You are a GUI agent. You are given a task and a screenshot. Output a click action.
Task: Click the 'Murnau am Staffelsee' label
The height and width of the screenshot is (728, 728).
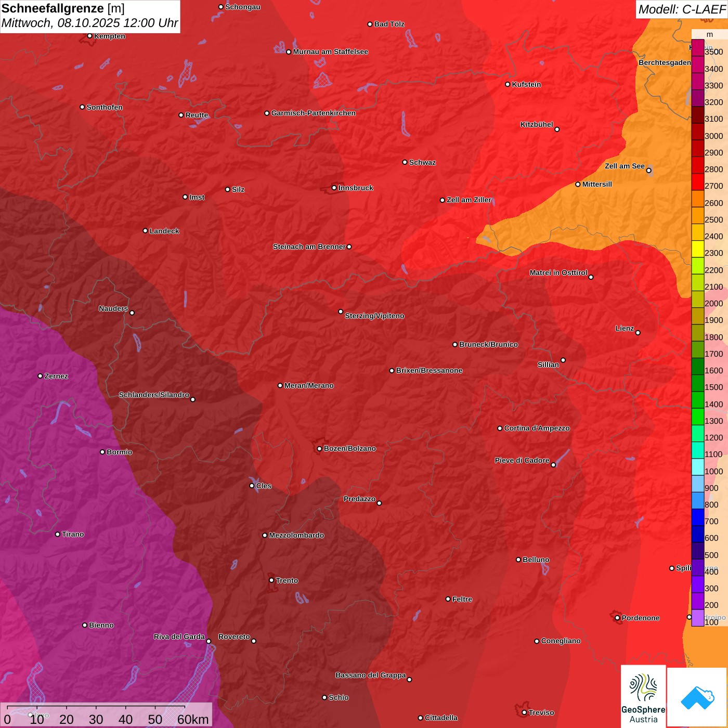(330, 51)
